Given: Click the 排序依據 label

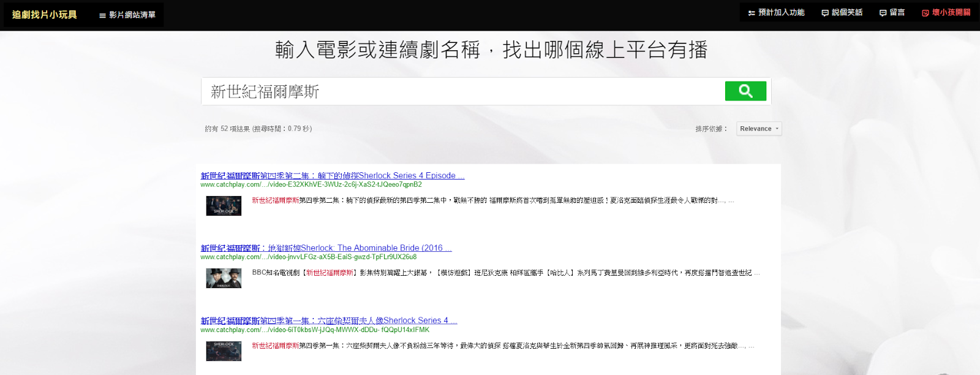Looking at the screenshot, I should 711,129.
